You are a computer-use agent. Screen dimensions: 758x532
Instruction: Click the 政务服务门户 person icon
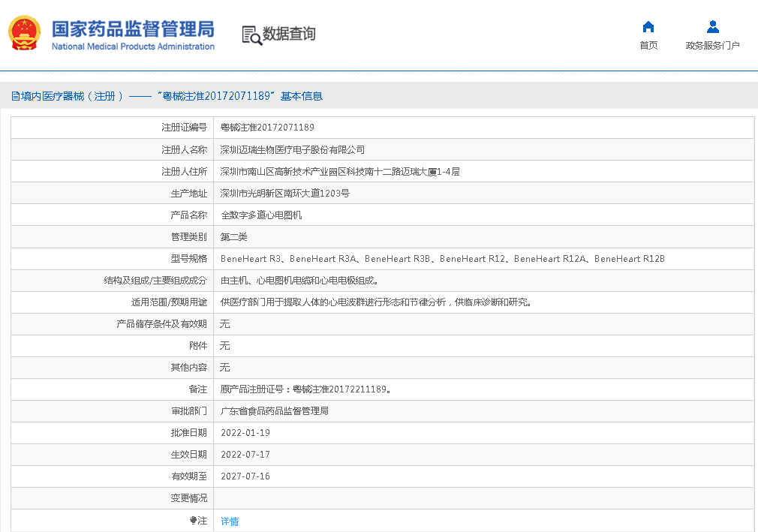(712, 28)
